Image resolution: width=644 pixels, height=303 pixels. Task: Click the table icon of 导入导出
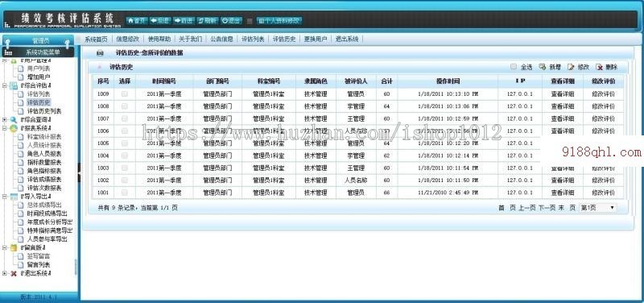pyautogui.click(x=14, y=197)
